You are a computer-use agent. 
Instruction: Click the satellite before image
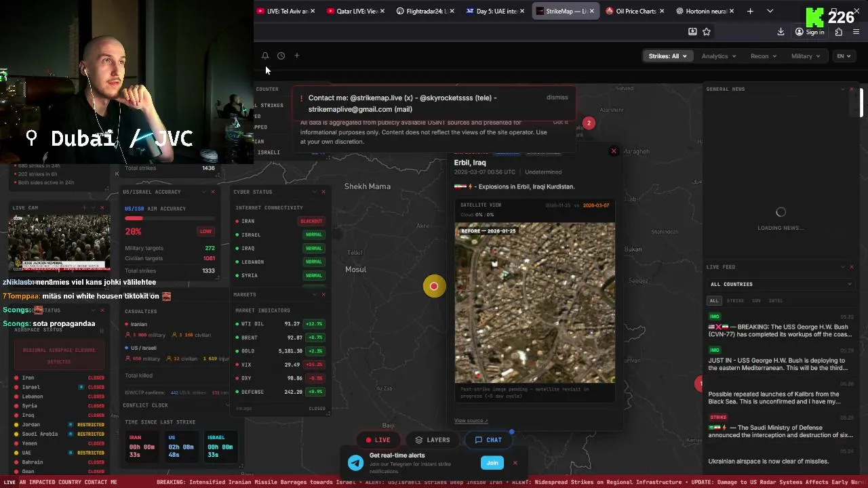[x=535, y=303]
